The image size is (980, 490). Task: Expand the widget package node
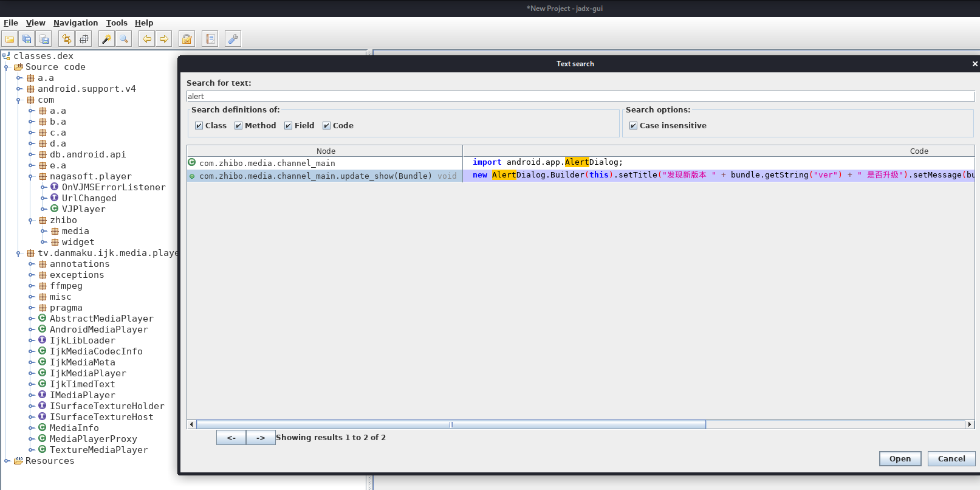tap(44, 242)
